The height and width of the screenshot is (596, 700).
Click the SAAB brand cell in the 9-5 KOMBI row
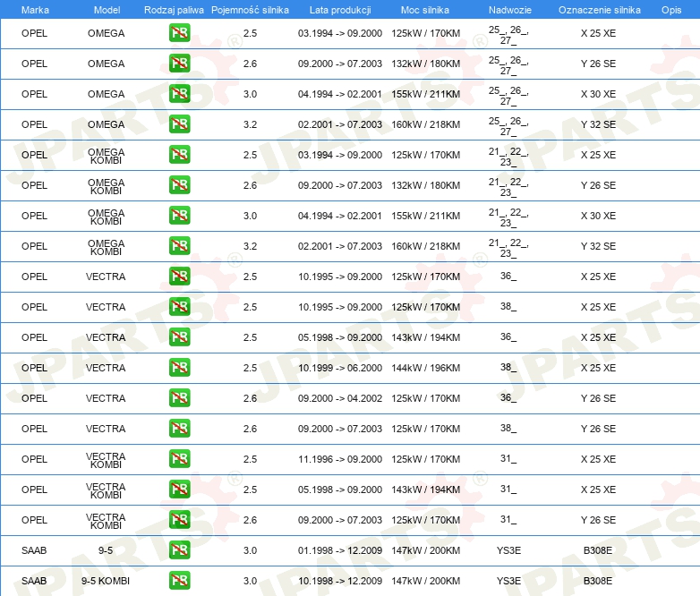(34, 581)
